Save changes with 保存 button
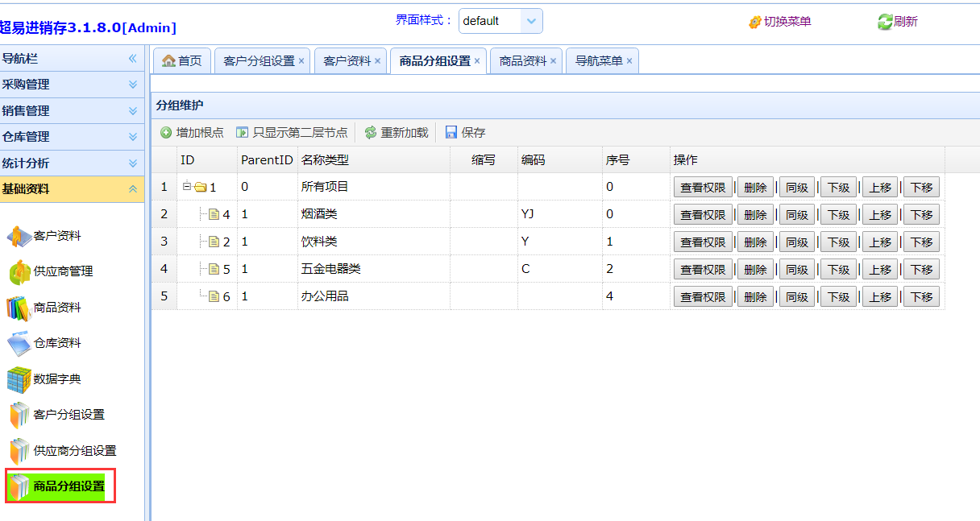The image size is (980, 521). click(466, 133)
